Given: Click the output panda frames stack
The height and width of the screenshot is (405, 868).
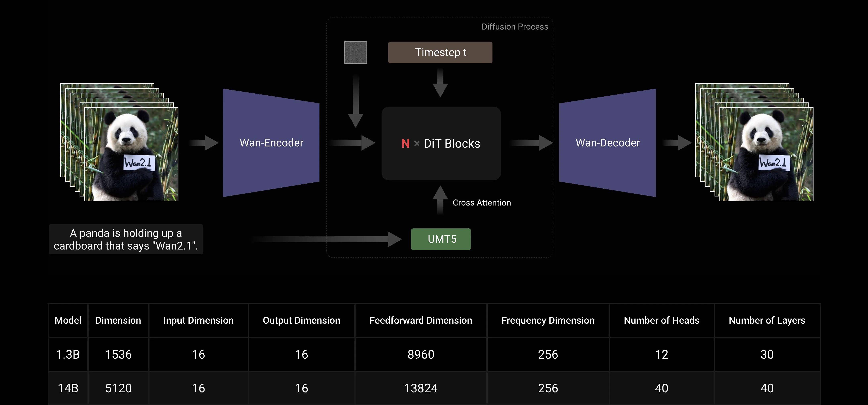Looking at the screenshot, I should tap(754, 142).
